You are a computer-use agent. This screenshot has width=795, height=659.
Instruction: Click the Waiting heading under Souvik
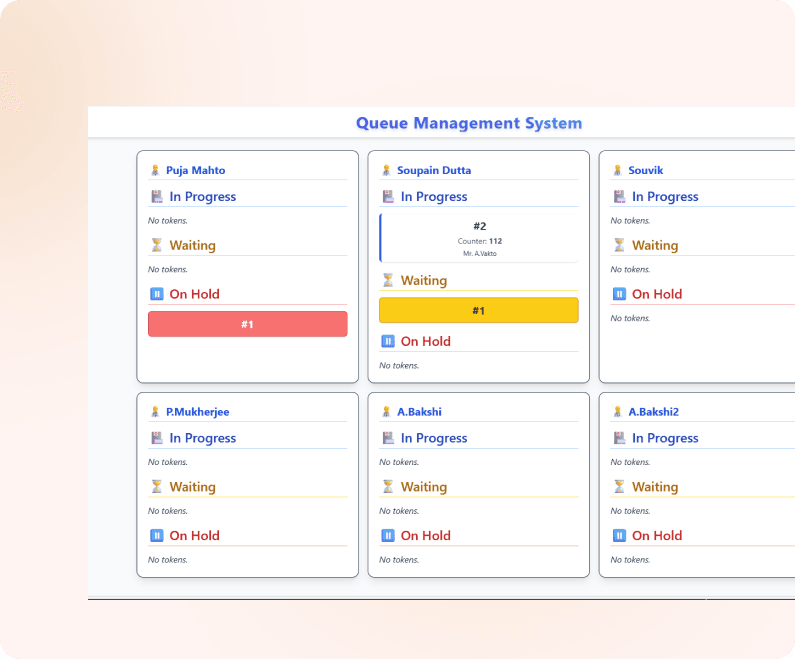click(x=655, y=245)
